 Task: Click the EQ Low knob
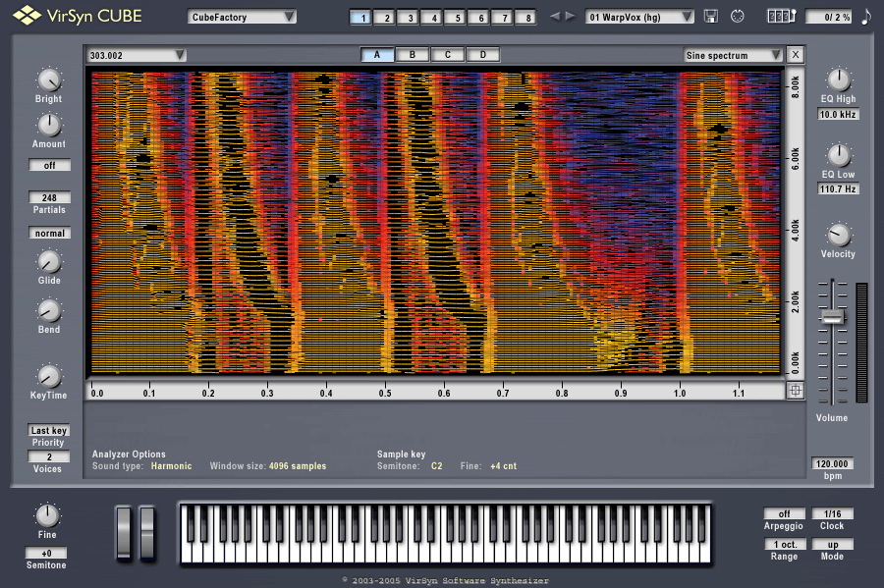(x=839, y=155)
